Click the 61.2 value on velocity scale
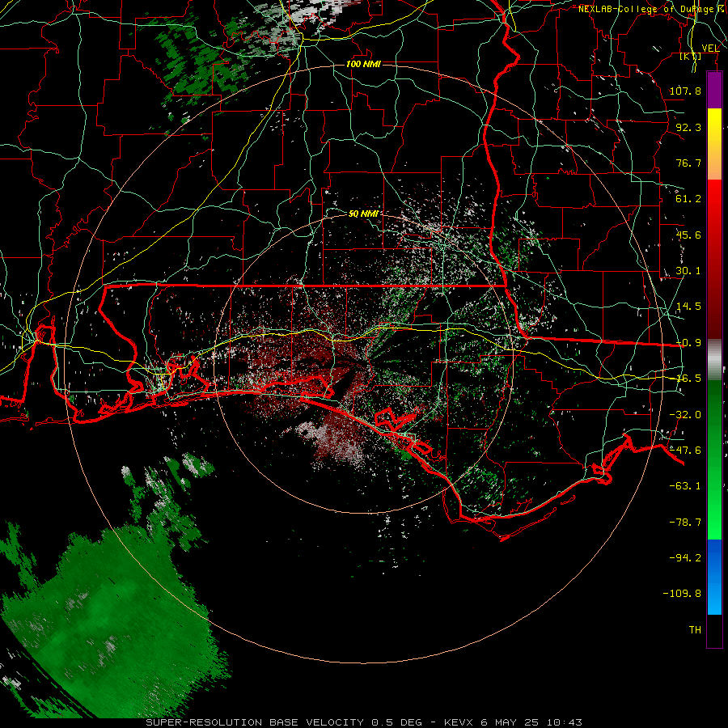This screenshot has height=728, width=728. coord(688,199)
